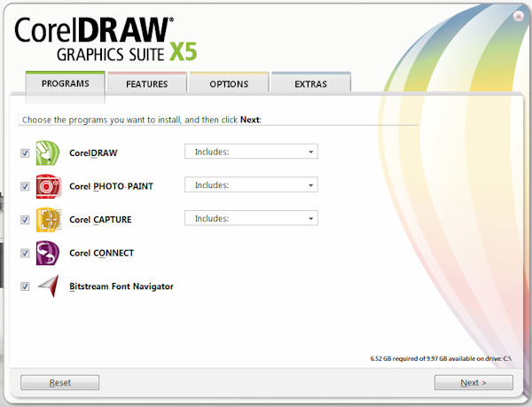The image size is (532, 407).
Task: Click the Corel PHOTO-PAINT camera icon
Action: [47, 186]
